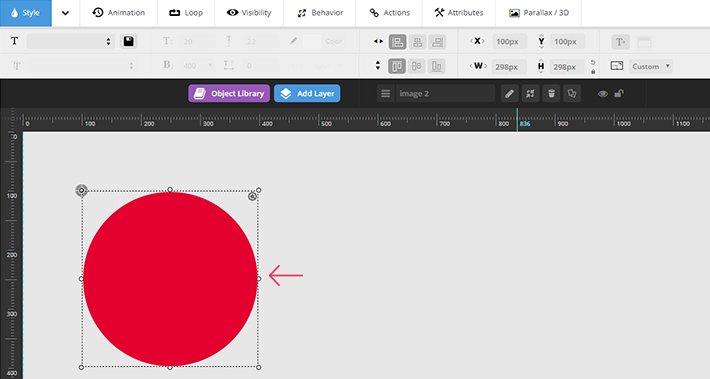Image resolution: width=710 pixels, height=379 pixels.
Task: Expand the Style tab dropdown arrow
Action: [x=66, y=13]
